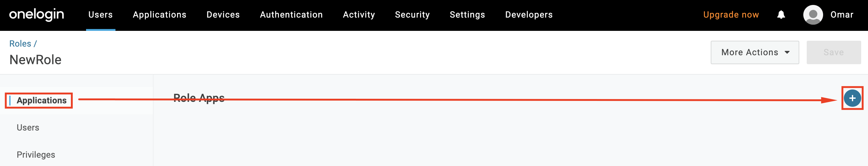Image resolution: width=868 pixels, height=166 pixels.
Task: Go back via Roles breadcrumb
Action: 20,44
